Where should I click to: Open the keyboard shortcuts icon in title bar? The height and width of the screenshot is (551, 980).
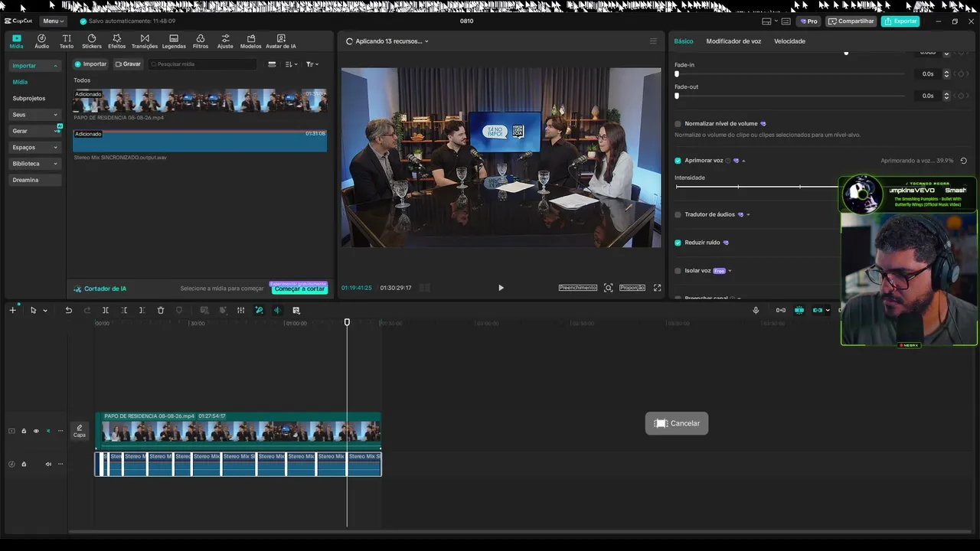coord(786,21)
